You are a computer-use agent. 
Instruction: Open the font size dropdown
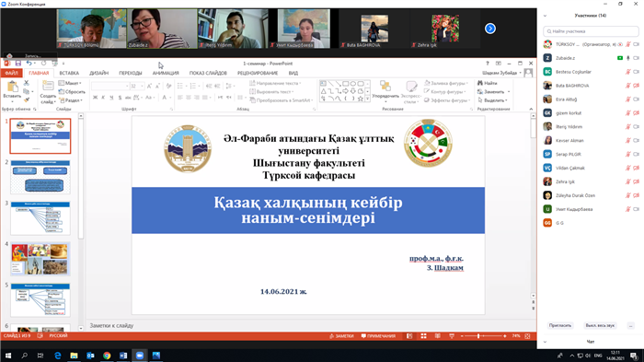pyautogui.click(x=142, y=86)
